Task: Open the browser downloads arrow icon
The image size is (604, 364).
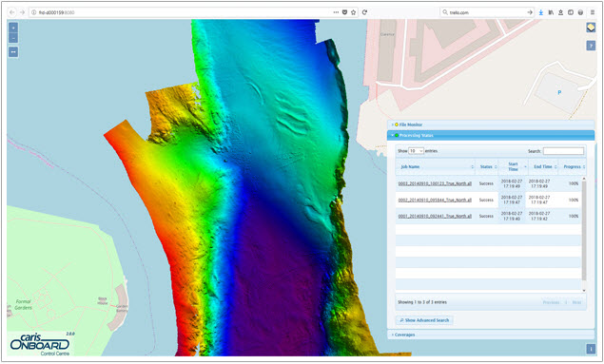Action: (541, 12)
